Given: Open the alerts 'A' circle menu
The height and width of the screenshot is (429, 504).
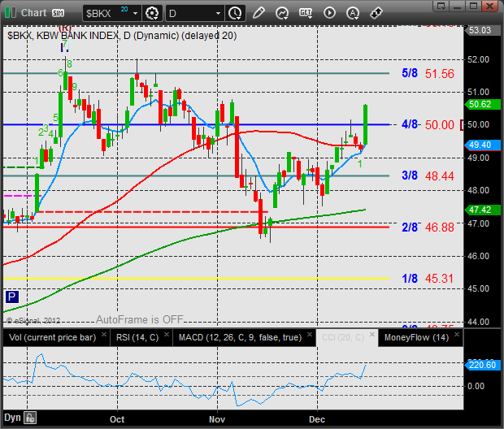Looking at the screenshot, I should (x=353, y=13).
